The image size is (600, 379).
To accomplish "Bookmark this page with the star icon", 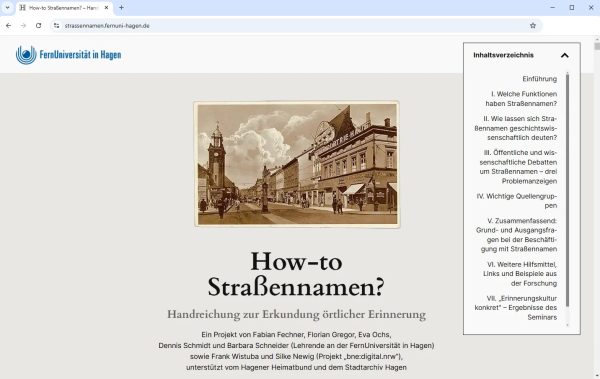I will coord(533,26).
